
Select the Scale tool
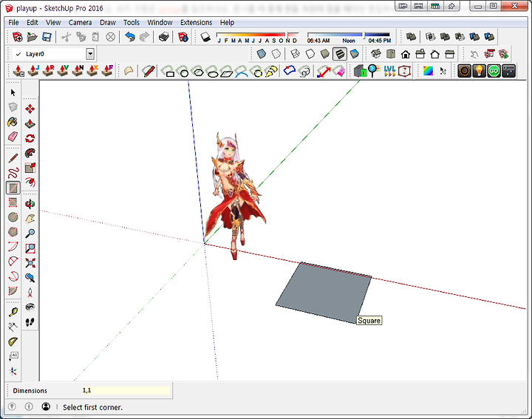pyautogui.click(x=30, y=168)
